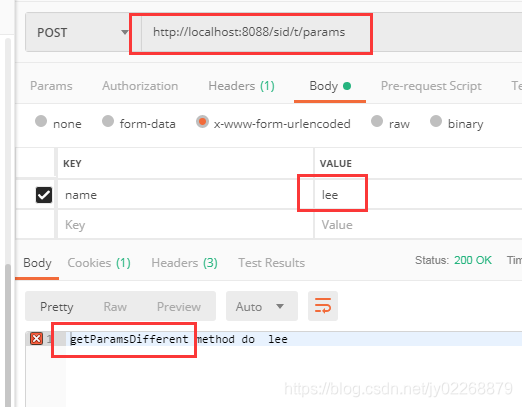
Task: Click the 'name' key cell
Action: pos(185,195)
